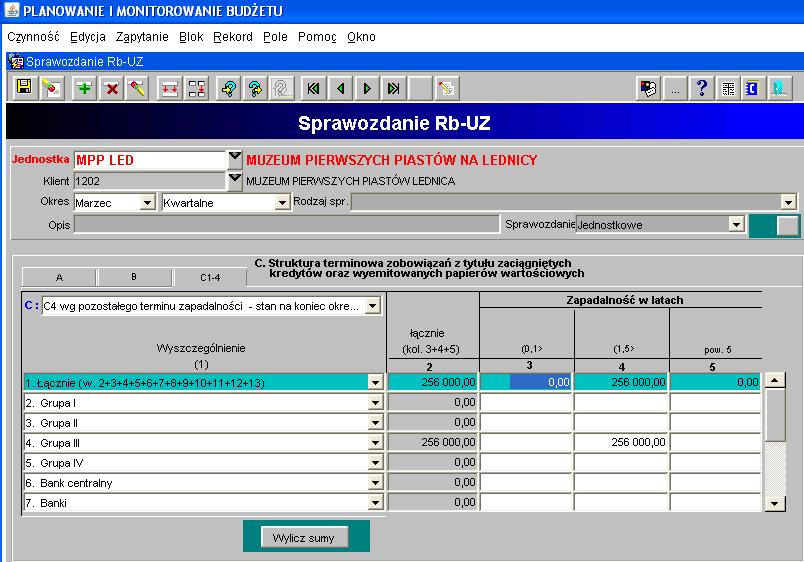Open the Sprawozdanie Jednostkowe dropdown
The image size is (804, 562).
coord(737,224)
